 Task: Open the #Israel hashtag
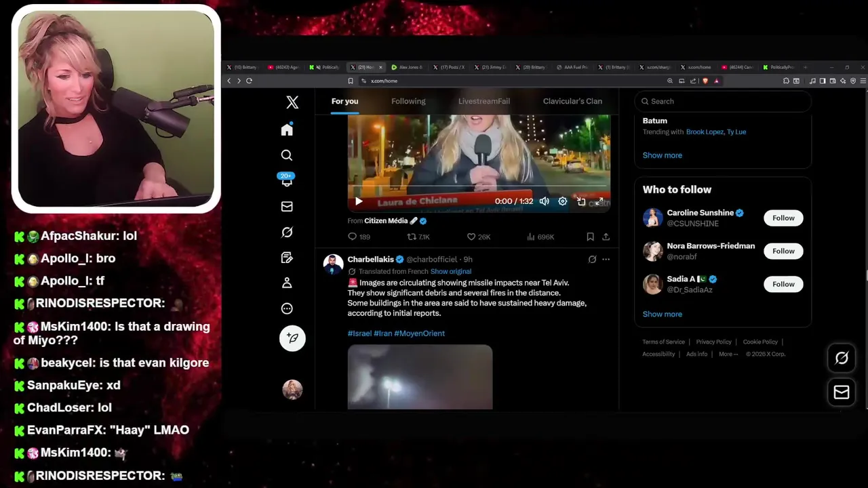coord(359,333)
